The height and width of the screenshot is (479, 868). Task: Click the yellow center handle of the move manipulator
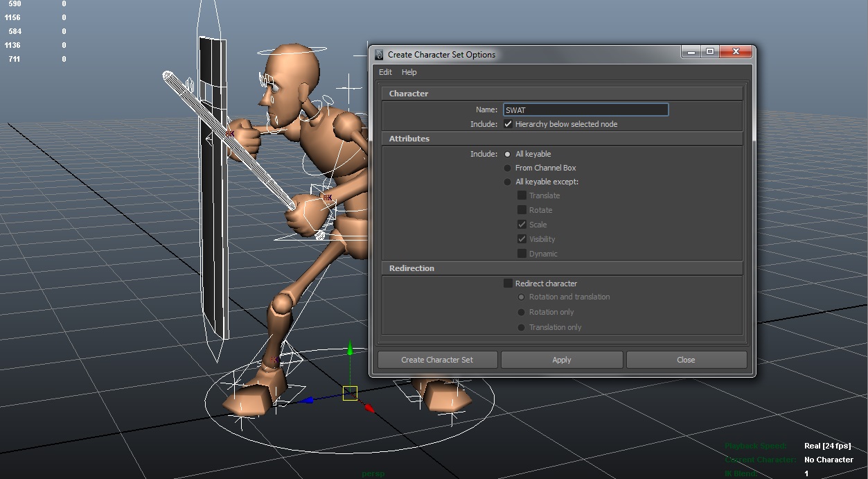(350, 392)
